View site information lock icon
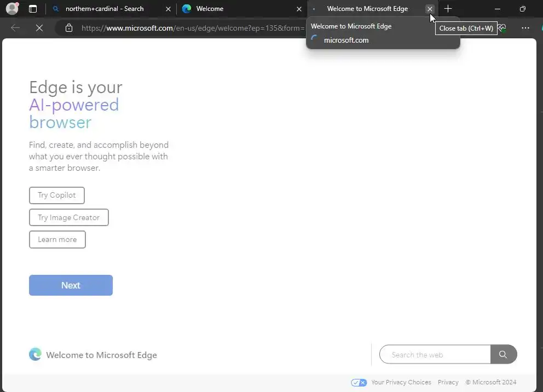Screen dimensions: 543x392 (x=69, y=28)
